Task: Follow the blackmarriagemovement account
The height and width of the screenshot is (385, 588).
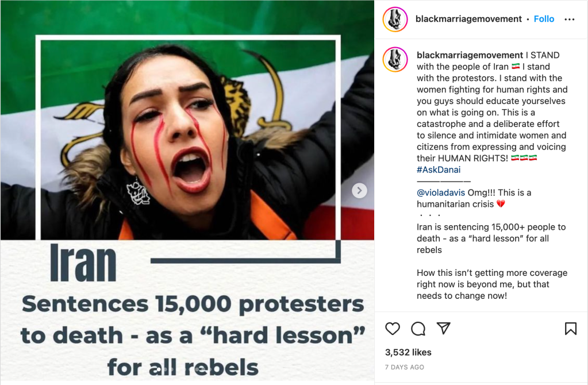Action: point(544,19)
